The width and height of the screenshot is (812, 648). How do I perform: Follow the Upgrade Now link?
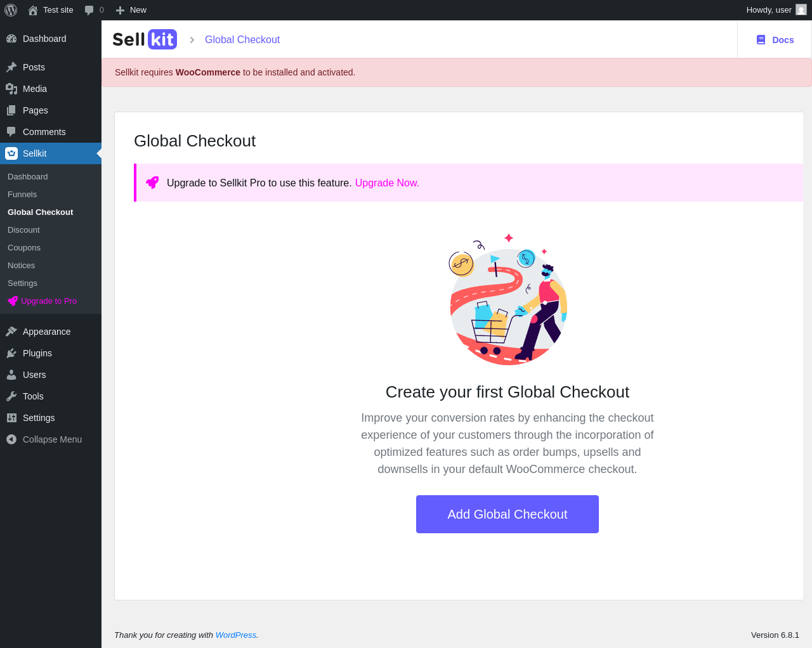[387, 183]
